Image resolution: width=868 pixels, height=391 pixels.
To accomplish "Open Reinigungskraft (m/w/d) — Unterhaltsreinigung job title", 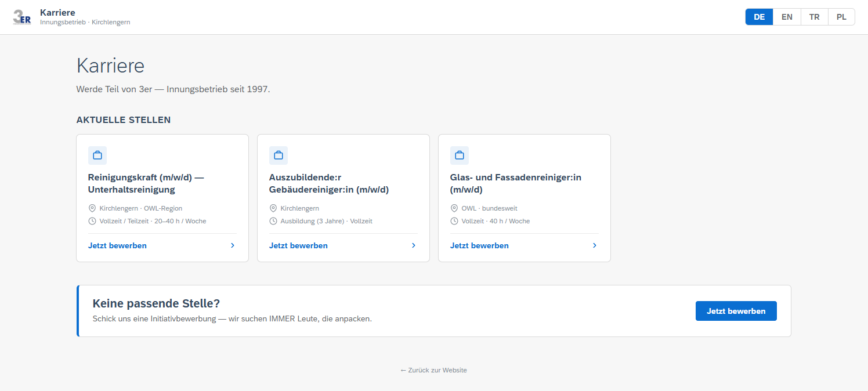I will (146, 183).
